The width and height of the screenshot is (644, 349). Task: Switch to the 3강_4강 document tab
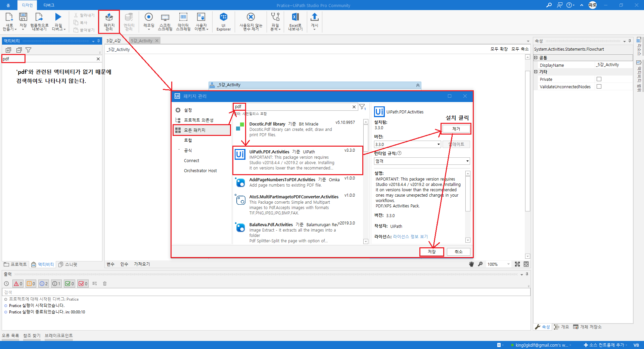tap(113, 41)
